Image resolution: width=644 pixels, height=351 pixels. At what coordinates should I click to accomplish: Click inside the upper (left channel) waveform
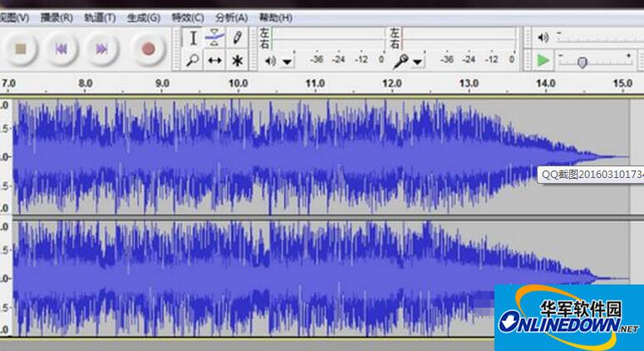click(321, 156)
